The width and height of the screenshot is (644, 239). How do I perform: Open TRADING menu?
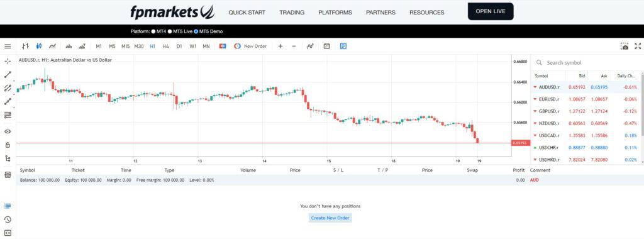292,13
